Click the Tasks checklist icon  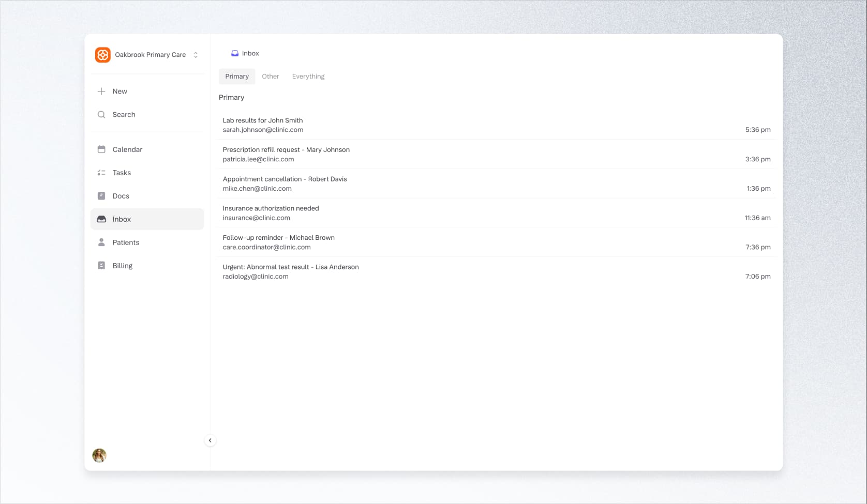coord(101,173)
